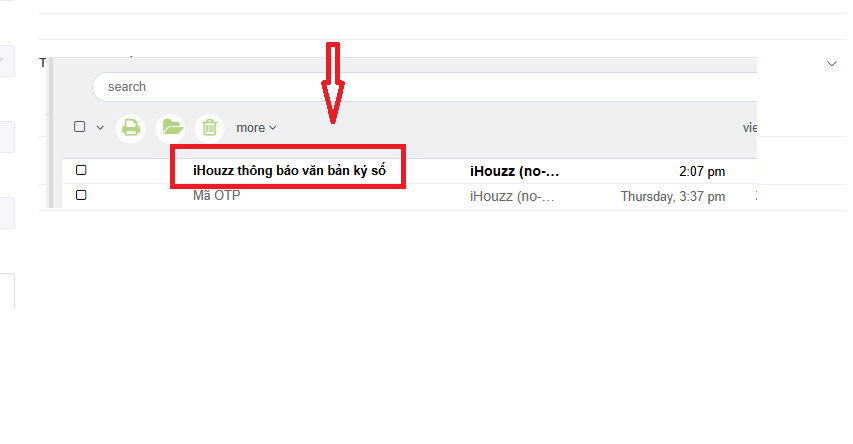This screenshot has height=444, width=853.
Task: Open the Mã OTP email
Action: tap(217, 195)
